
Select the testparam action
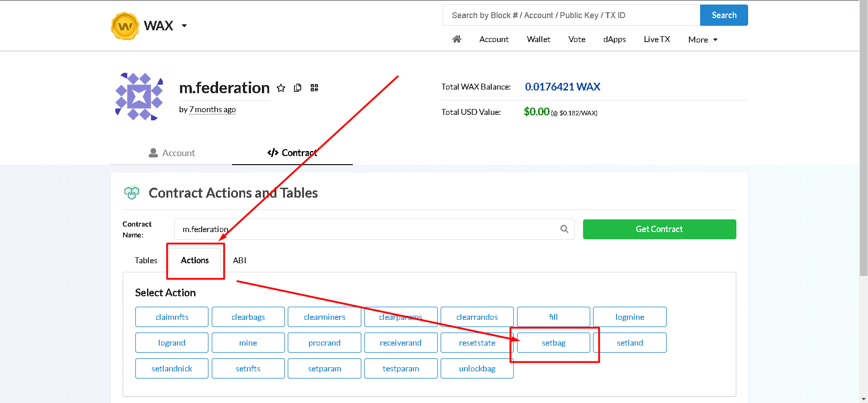tap(401, 369)
